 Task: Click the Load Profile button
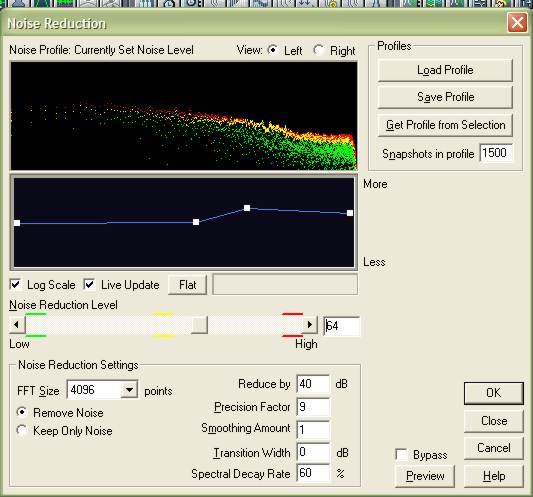click(445, 70)
